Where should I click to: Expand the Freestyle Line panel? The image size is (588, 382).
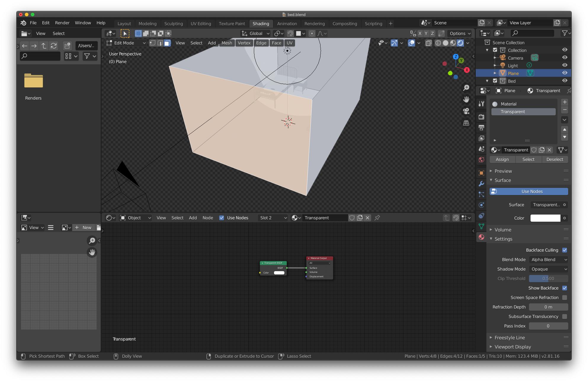[510, 338]
